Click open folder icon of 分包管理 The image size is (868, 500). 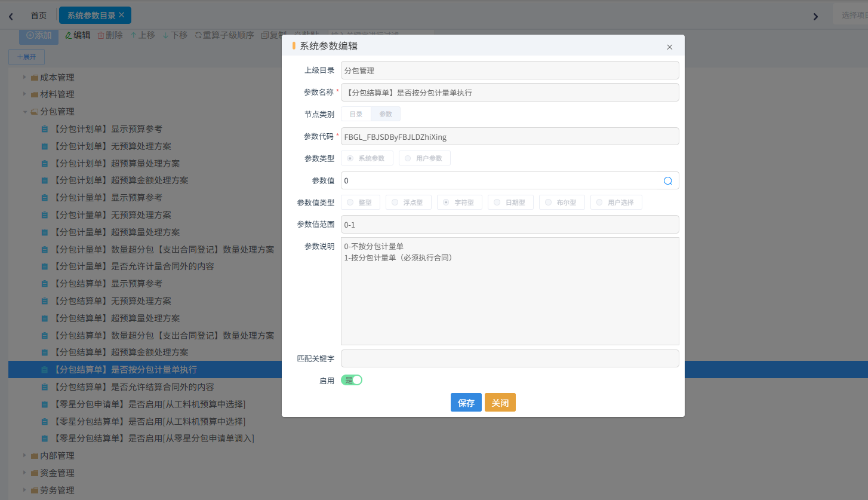35,112
